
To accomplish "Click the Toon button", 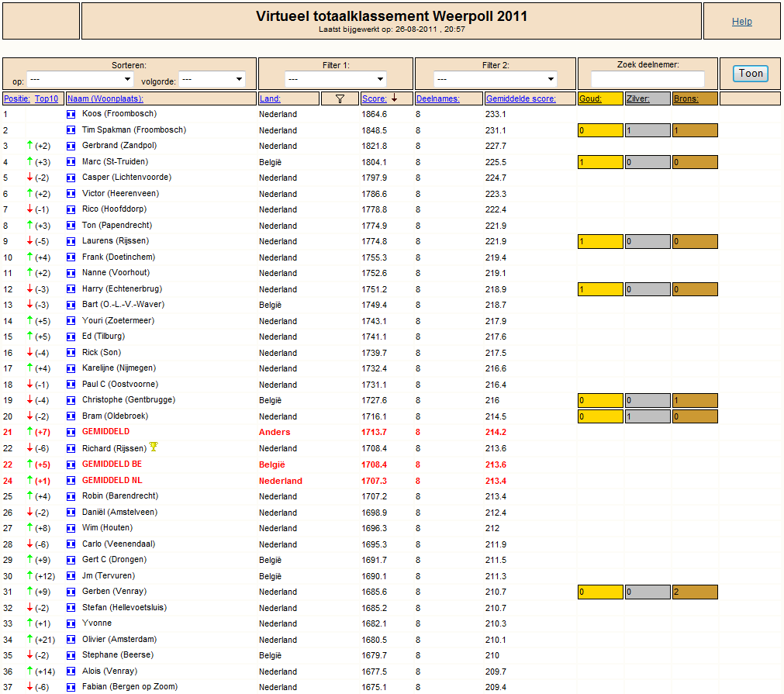I will click(751, 74).
